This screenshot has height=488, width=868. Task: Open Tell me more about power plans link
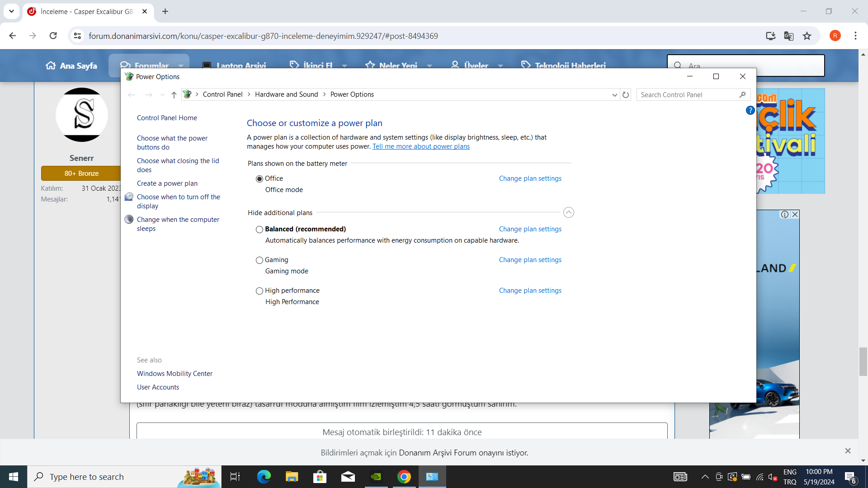(x=421, y=146)
